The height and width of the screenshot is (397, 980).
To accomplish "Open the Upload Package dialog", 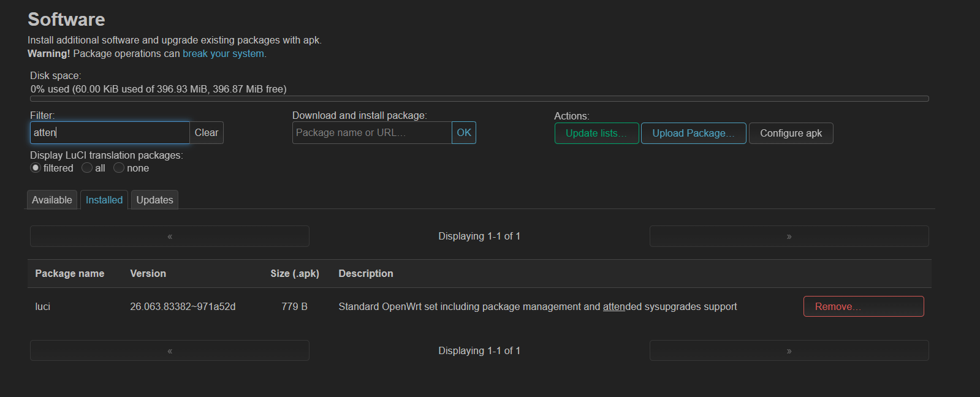I will point(693,134).
